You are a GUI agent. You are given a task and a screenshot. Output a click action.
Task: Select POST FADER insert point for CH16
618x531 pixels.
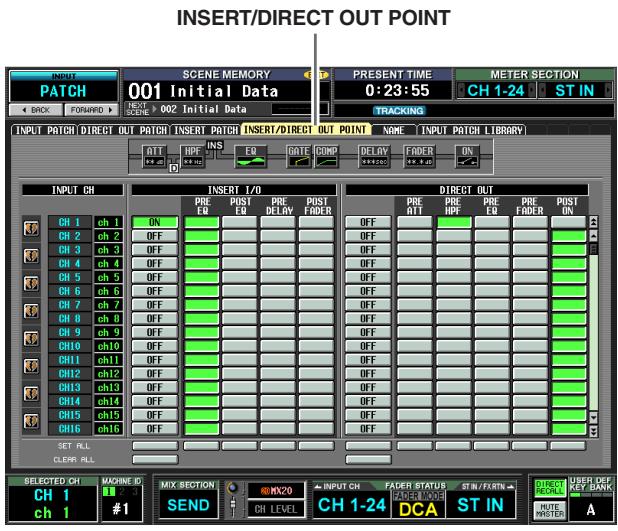[316, 429]
